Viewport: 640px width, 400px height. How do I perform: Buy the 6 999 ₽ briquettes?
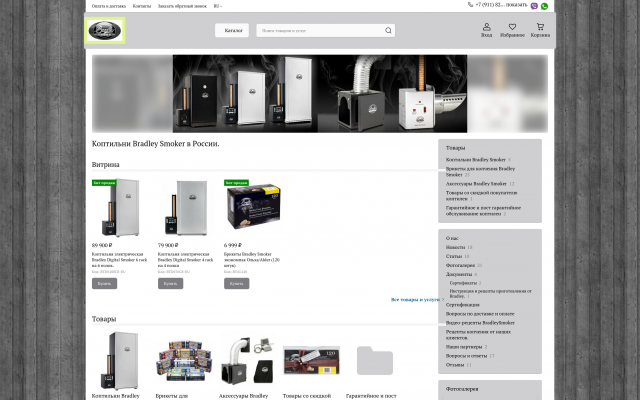coord(237,283)
